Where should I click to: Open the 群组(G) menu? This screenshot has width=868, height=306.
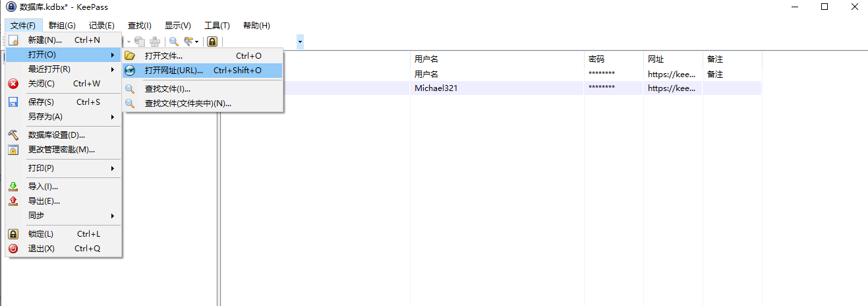(x=62, y=26)
